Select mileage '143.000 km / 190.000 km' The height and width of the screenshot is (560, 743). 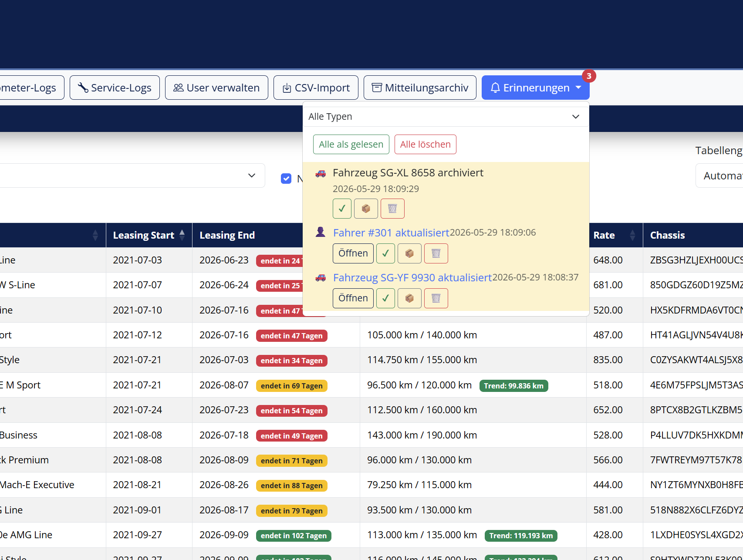422,435
